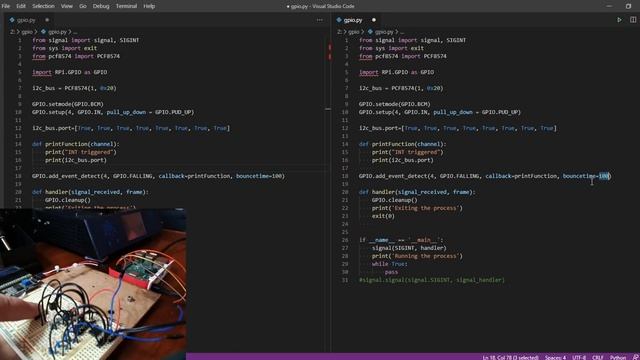Open the Terminal menu
The width and height of the screenshot is (640, 360).
click(x=126, y=6)
